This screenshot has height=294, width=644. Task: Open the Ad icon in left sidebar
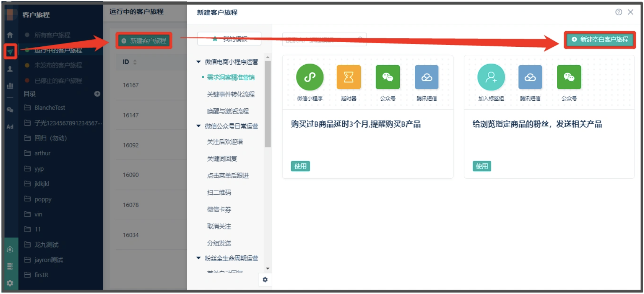click(10, 127)
